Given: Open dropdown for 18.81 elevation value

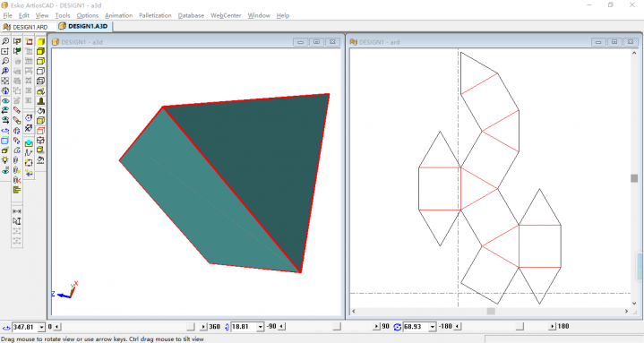Looking at the screenshot, I should click(261, 327).
